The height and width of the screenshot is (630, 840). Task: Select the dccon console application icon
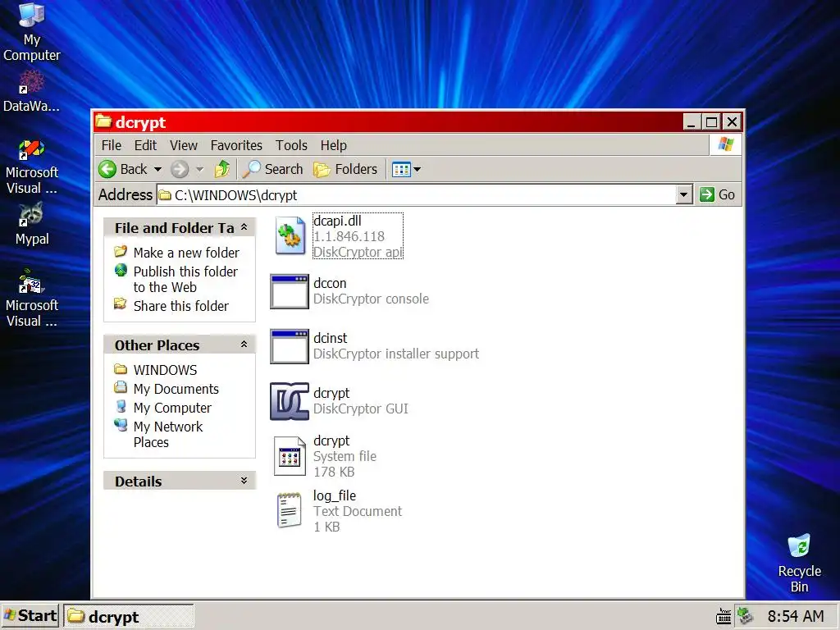point(290,291)
